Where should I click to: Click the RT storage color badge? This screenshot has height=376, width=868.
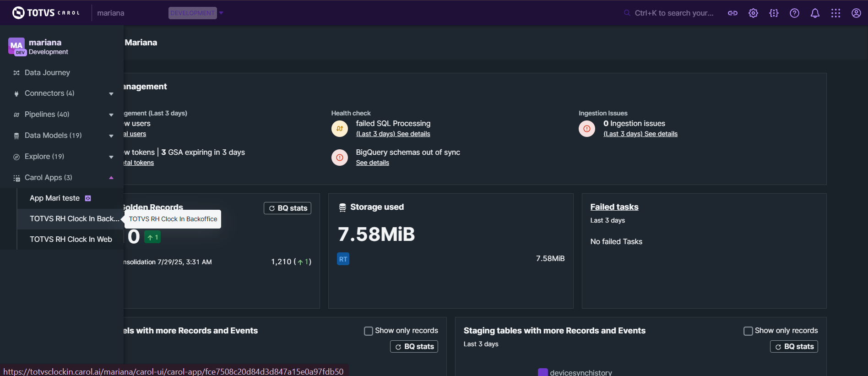click(343, 259)
